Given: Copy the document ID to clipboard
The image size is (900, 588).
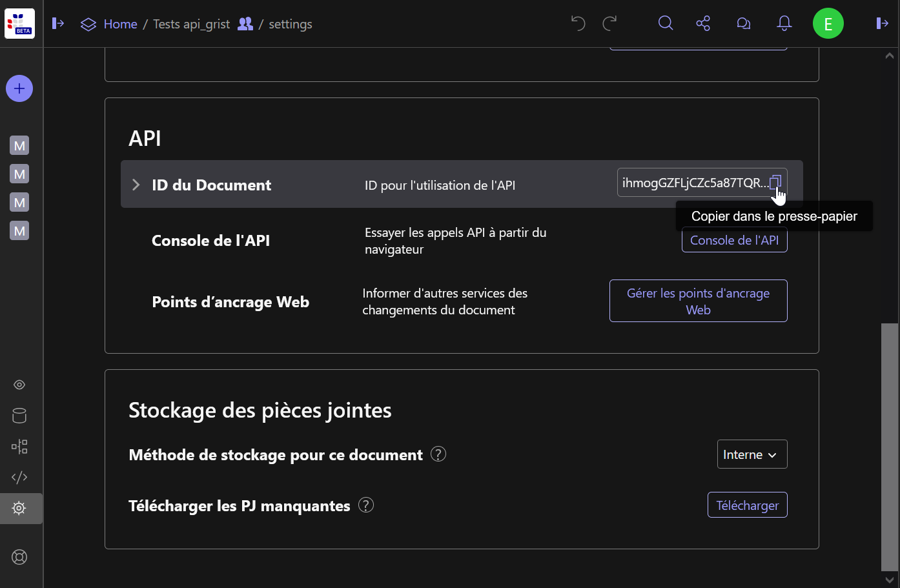Looking at the screenshot, I should tap(776, 183).
